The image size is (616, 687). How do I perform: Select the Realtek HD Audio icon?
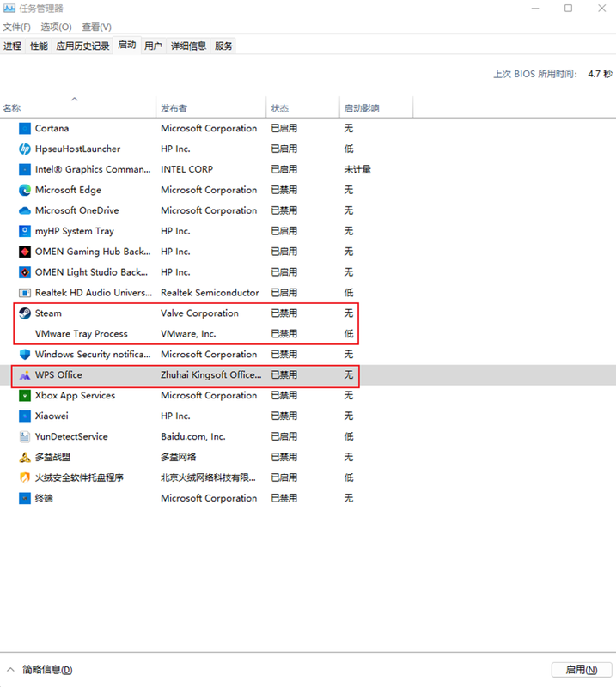click(x=25, y=293)
